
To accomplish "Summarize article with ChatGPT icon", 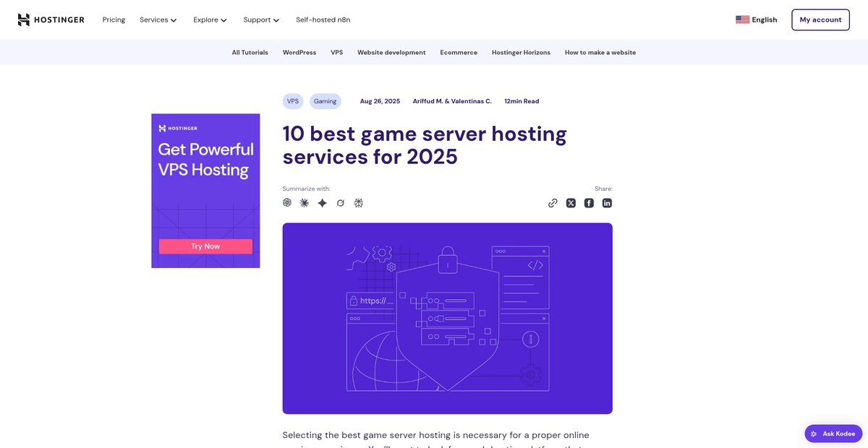I will pos(287,203).
